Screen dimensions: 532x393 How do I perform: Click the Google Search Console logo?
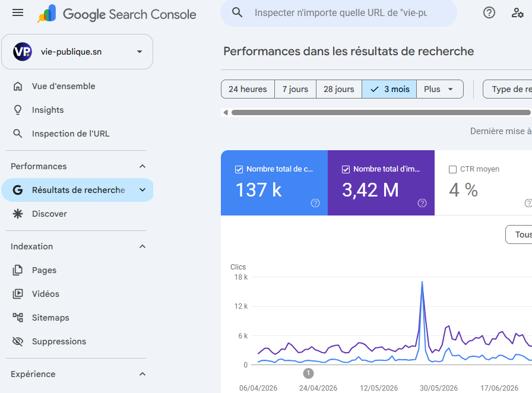click(117, 14)
